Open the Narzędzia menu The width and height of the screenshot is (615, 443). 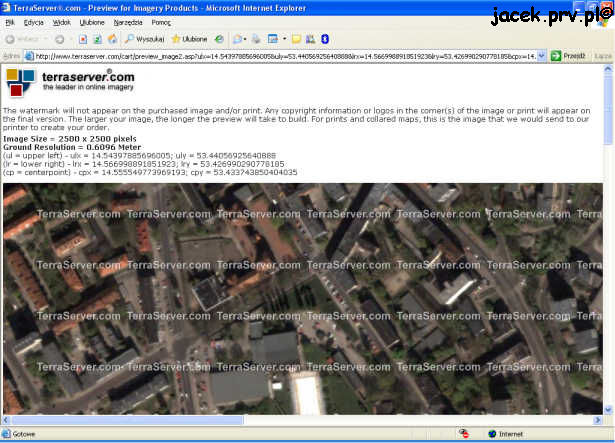[x=128, y=23]
